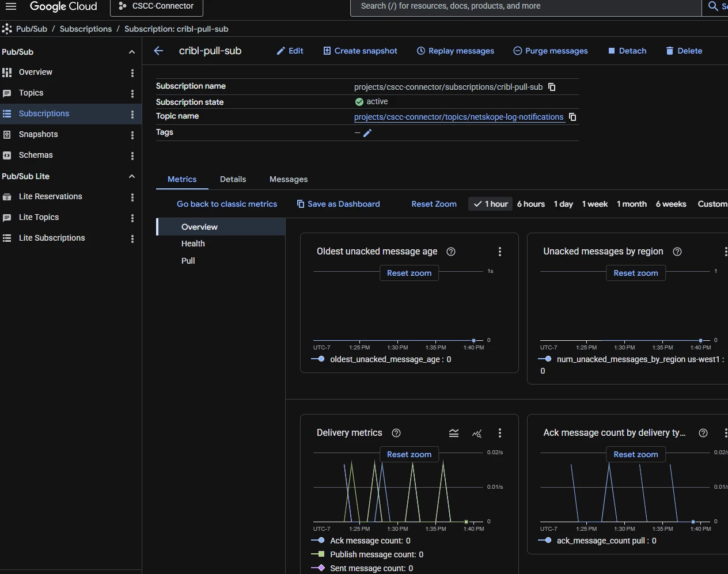Screen dimensions: 728x574
Task: Select the 1 hour time range
Action: click(x=491, y=204)
